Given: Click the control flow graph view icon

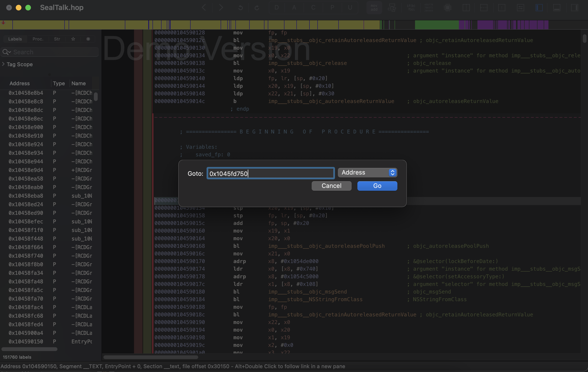Looking at the screenshot, I should (392, 8).
